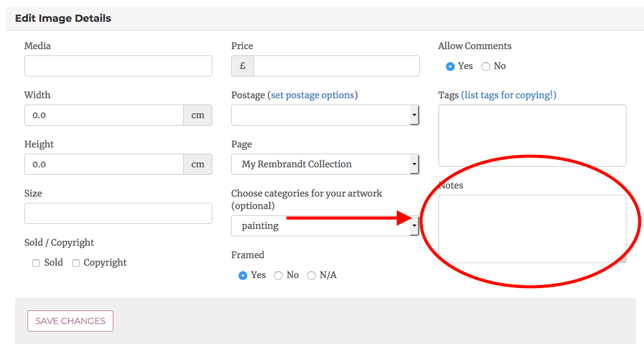This screenshot has width=644, height=349.
Task: Tick the Copyright checkbox
Action: (76, 263)
